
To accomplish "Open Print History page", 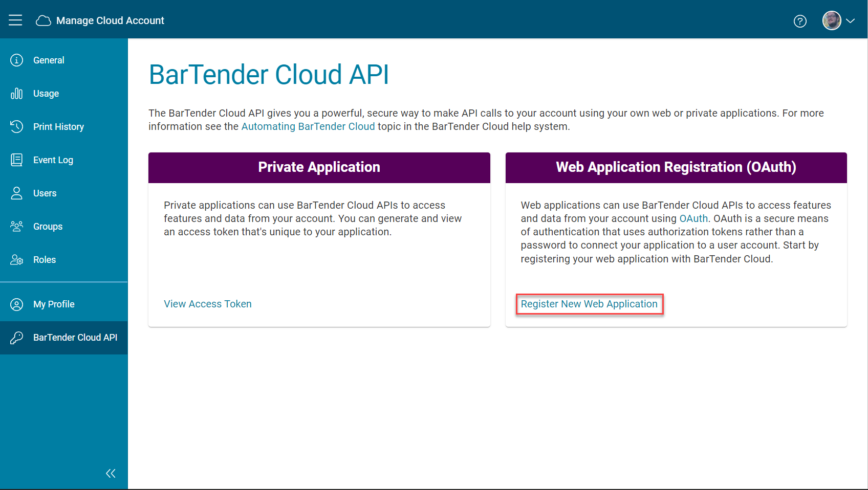I will tap(64, 127).
